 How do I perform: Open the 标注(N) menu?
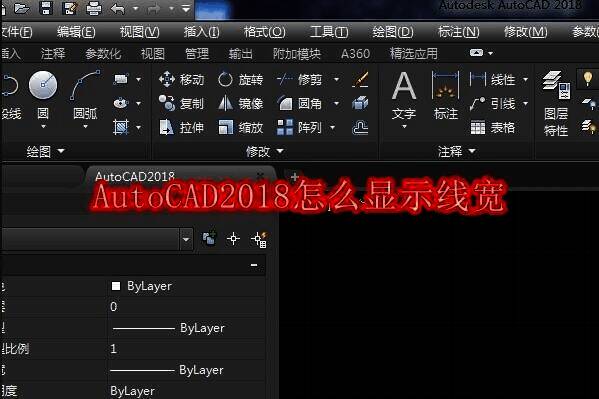pos(458,32)
